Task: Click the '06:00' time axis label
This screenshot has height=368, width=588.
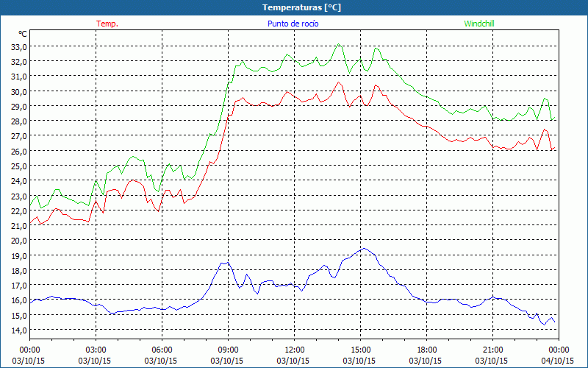Action: pos(162,350)
